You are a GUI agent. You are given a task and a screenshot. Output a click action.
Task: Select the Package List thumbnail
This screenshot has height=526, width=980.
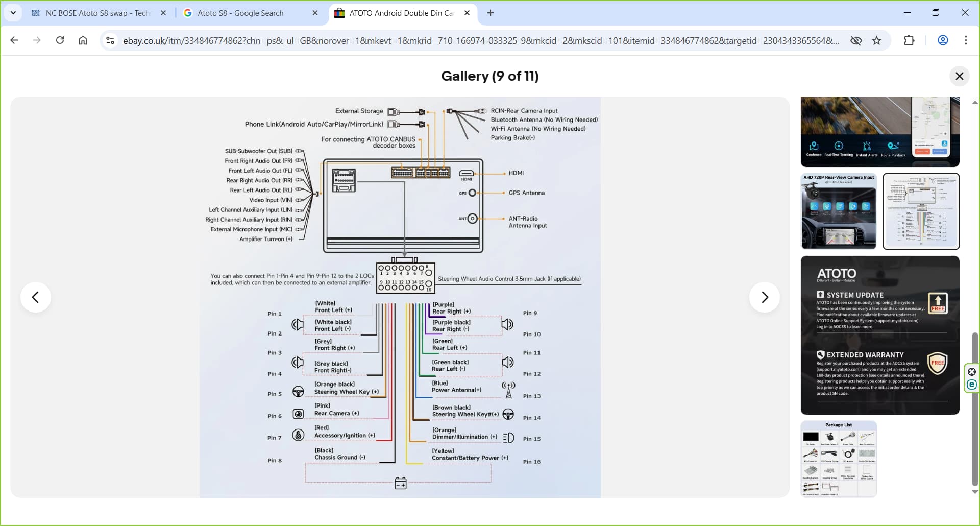[x=839, y=459]
